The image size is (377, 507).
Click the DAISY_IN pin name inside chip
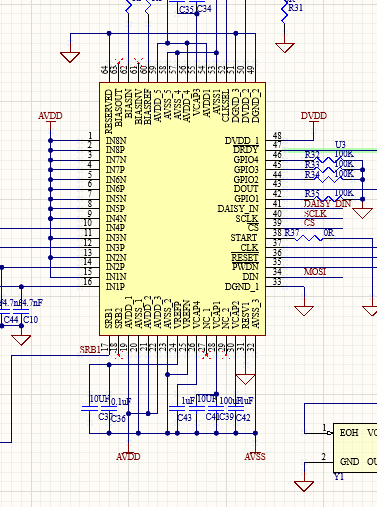pyautogui.click(x=238, y=209)
